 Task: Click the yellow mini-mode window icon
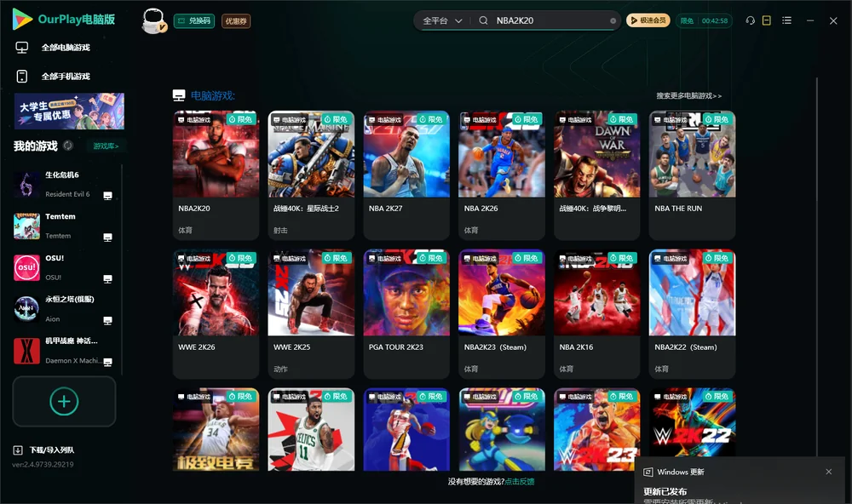point(767,20)
